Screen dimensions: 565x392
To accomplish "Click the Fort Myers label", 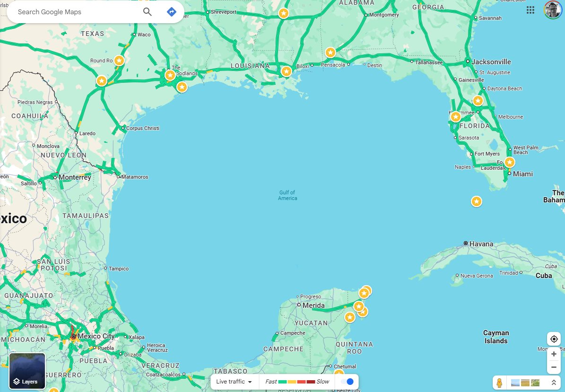I will (487, 154).
